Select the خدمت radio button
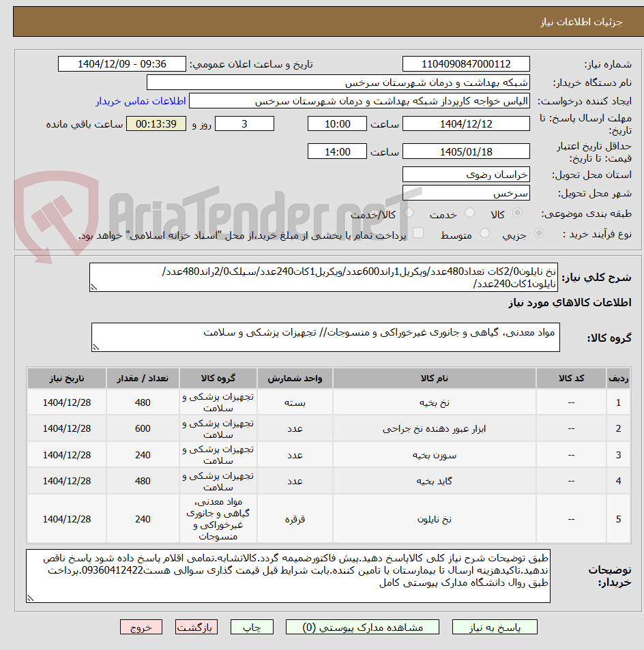This screenshot has height=650, width=644. pyautogui.click(x=469, y=213)
